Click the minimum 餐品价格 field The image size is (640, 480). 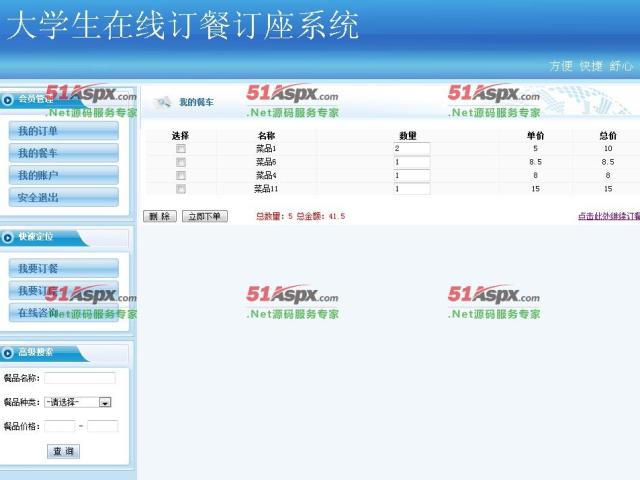[x=60, y=426]
